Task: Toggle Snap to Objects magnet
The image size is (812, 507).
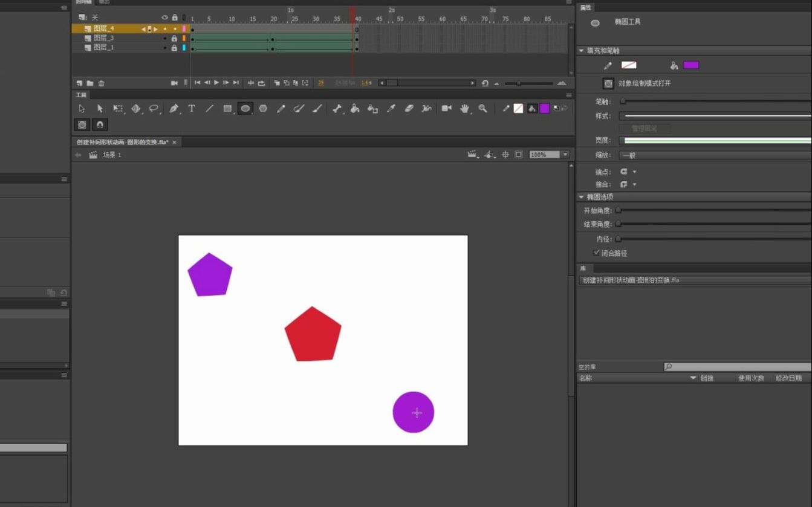Action: pyautogui.click(x=100, y=124)
